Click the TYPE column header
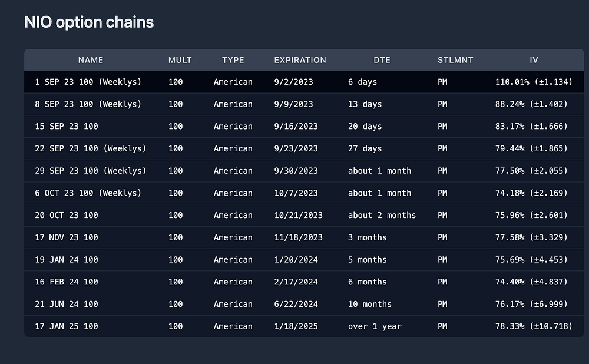 [x=233, y=60]
